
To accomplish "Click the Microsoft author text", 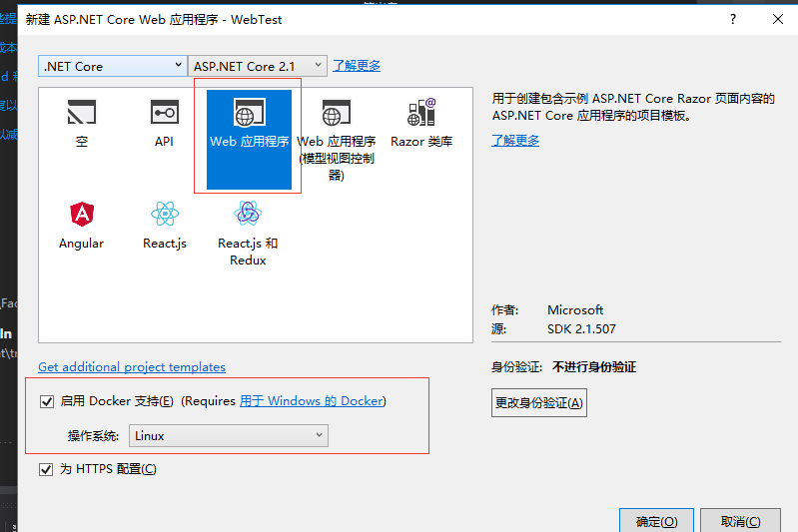I will point(575,309).
